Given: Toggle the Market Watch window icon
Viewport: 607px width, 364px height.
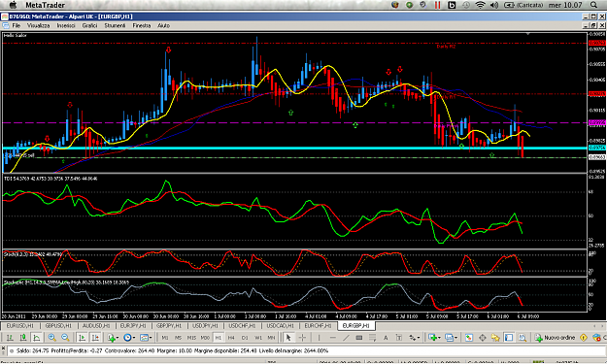Looking at the screenshot, I should 469,338.
